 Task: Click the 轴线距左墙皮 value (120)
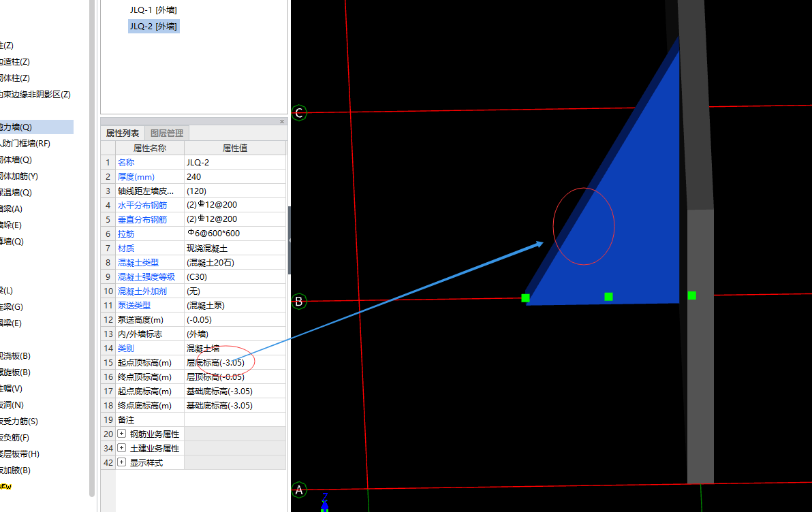(x=234, y=191)
